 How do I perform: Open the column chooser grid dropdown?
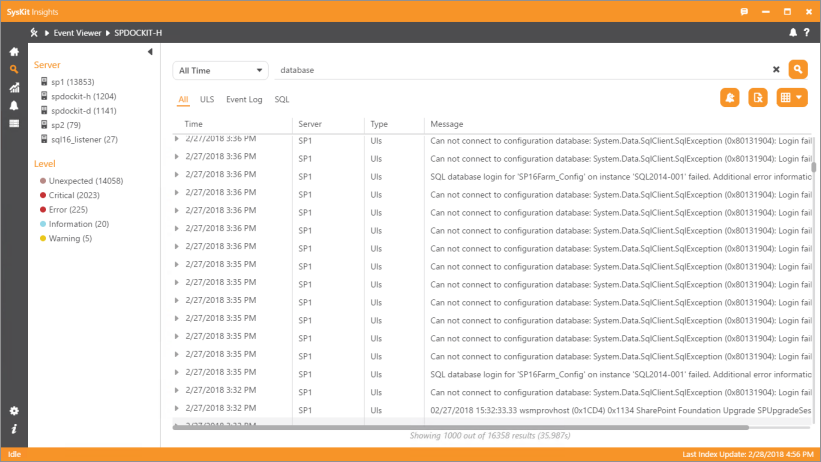pos(792,97)
